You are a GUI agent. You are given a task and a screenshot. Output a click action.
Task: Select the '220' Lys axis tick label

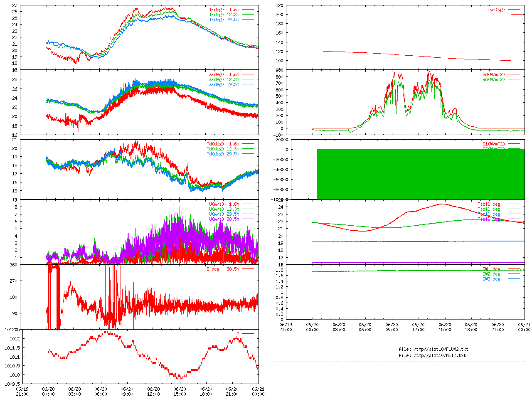coord(279,5)
